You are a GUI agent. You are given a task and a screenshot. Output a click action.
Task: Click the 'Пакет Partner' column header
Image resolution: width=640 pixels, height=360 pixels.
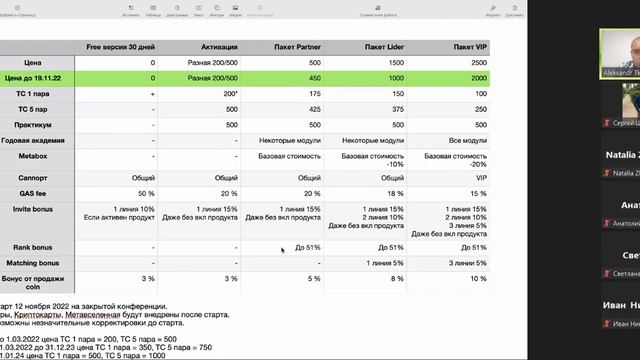click(x=282, y=47)
